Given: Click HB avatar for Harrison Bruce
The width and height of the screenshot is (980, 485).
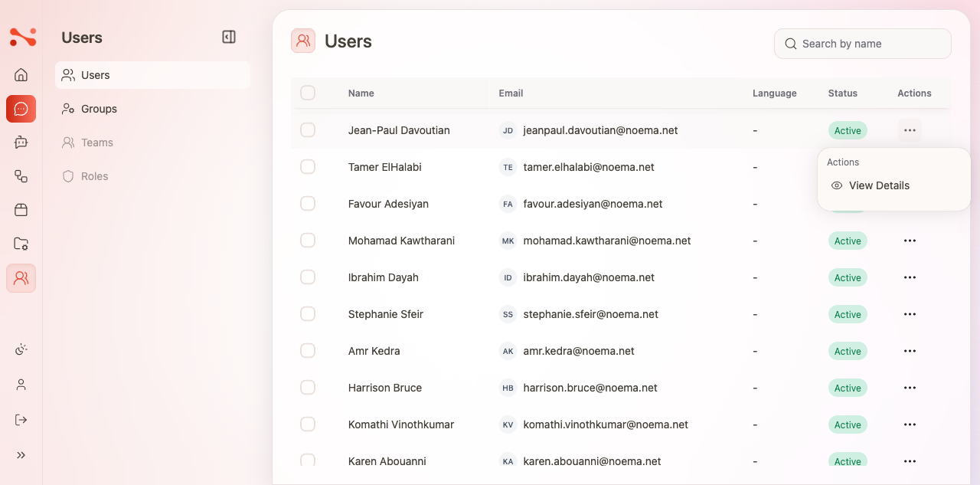Looking at the screenshot, I should click(x=508, y=388).
